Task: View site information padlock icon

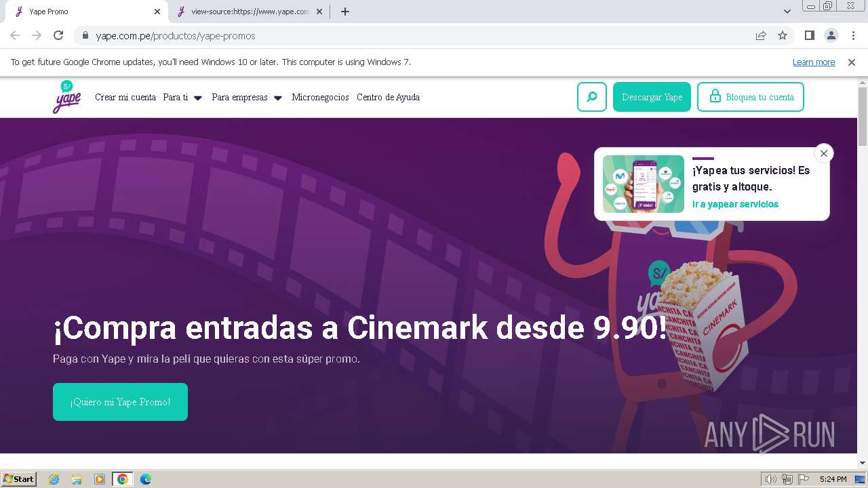Action: pos(85,35)
